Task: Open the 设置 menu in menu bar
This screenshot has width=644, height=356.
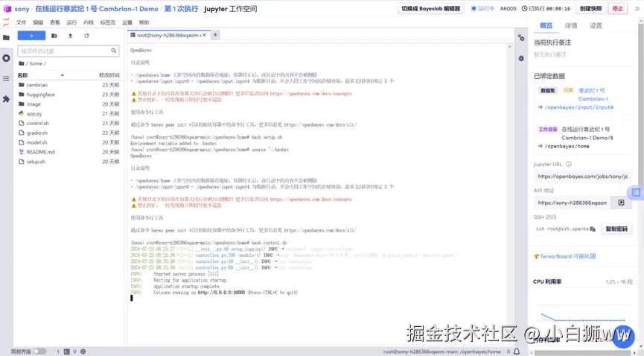Action: (127, 22)
